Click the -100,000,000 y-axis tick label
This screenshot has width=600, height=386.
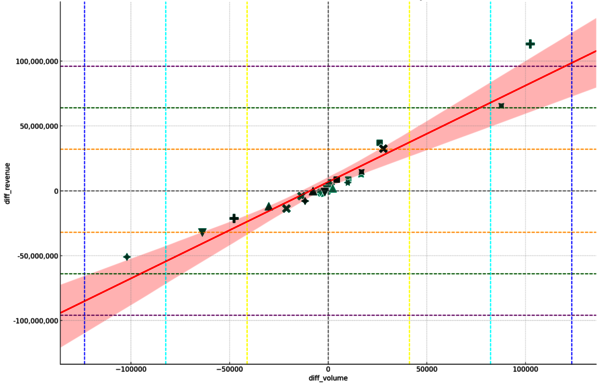36,321
